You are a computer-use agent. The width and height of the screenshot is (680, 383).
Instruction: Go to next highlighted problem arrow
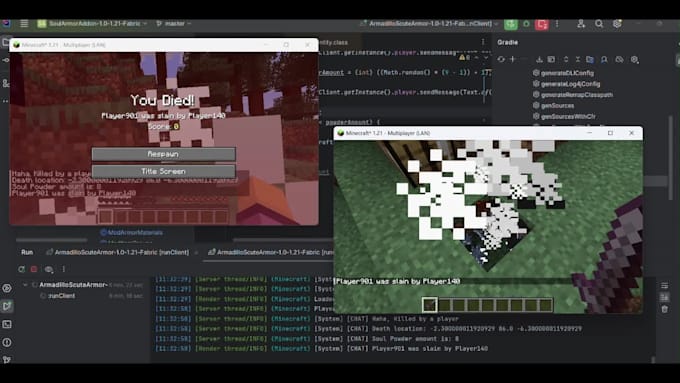(x=486, y=57)
